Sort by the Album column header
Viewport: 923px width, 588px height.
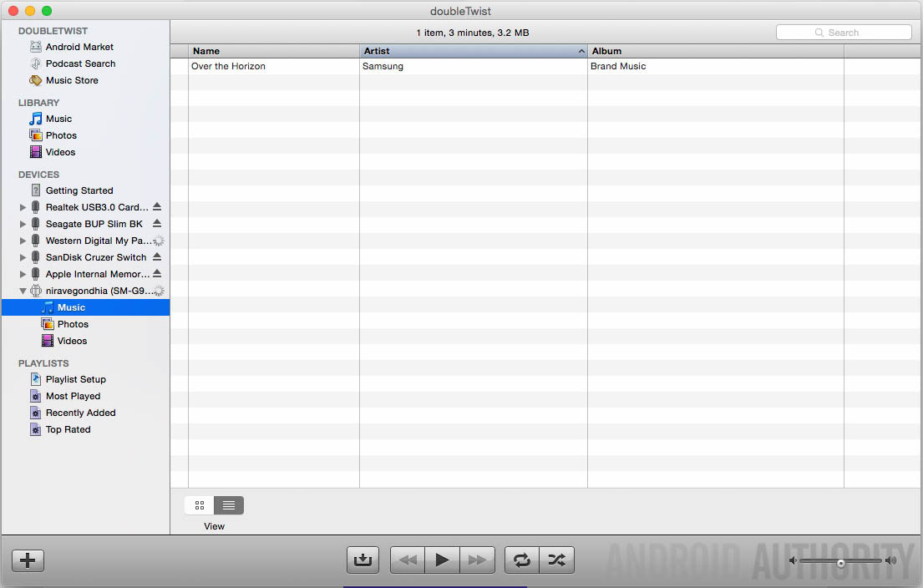click(715, 51)
